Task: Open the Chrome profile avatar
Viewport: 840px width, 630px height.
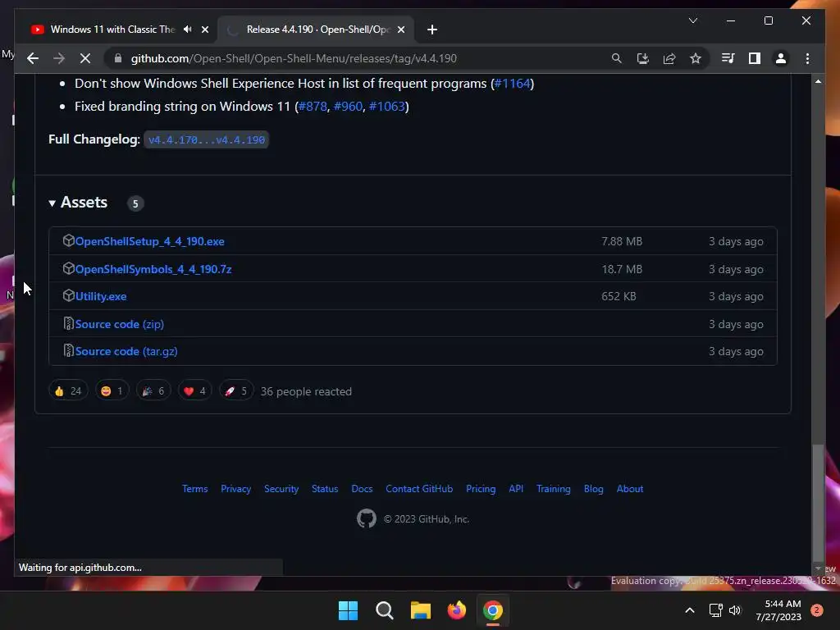Action: 781,58
